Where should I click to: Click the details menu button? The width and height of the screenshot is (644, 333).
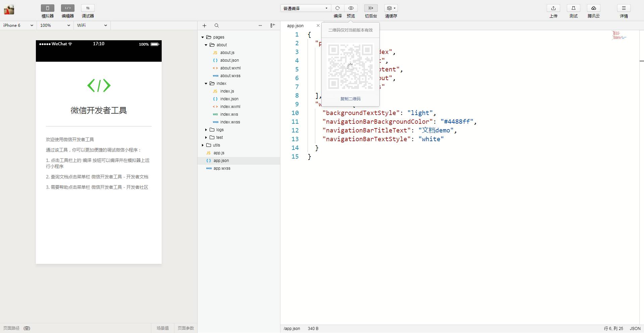[x=624, y=8]
